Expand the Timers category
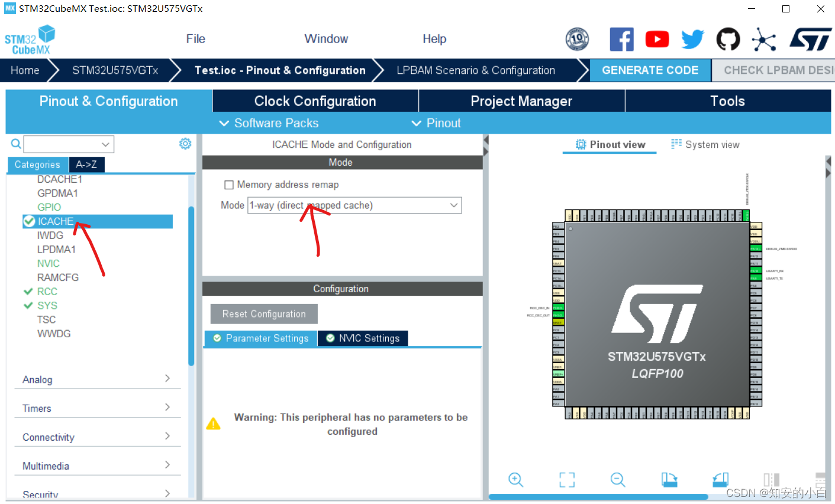835x504 pixels. [x=97, y=408]
